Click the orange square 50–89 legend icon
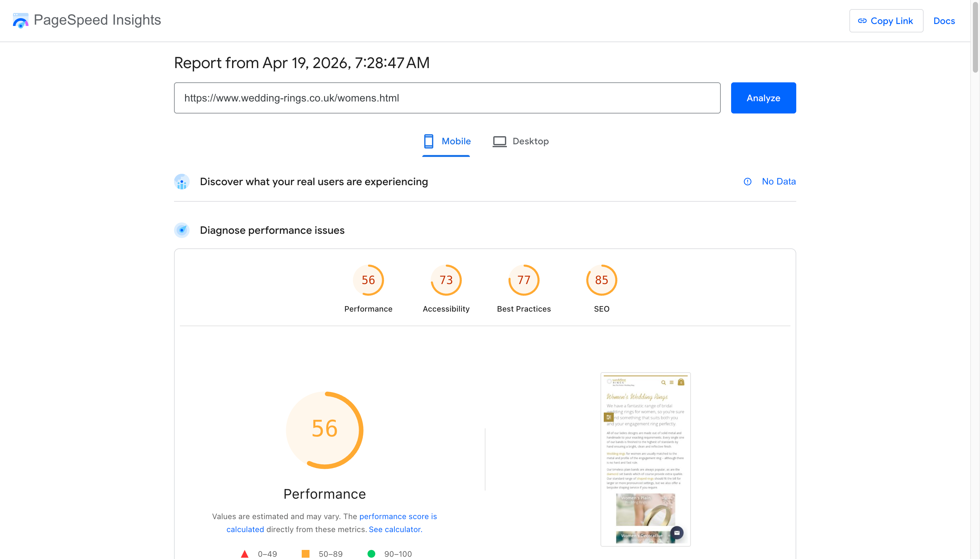Screen dimensions: 980x559 pyautogui.click(x=305, y=553)
